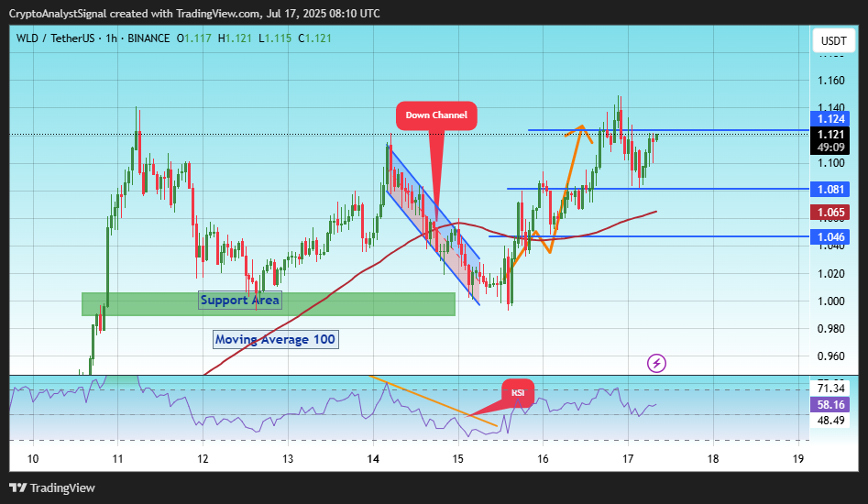Open the USDT currency selector
Viewport: 868px width, 504px height.
(x=834, y=41)
